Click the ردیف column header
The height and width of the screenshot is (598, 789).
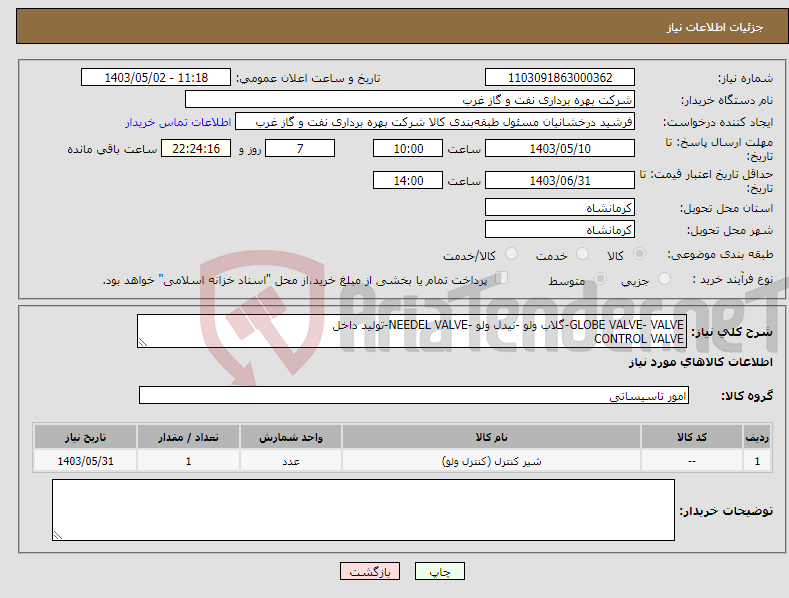(757, 437)
